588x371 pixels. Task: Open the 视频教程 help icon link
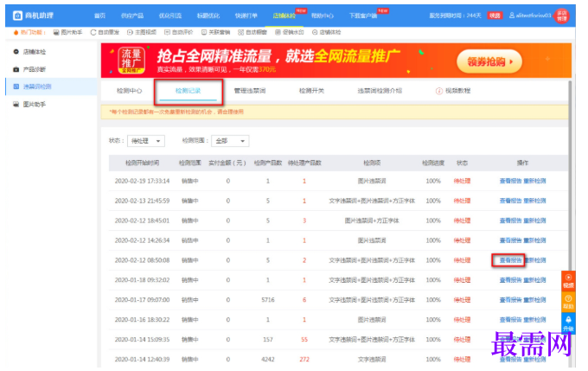tap(453, 91)
